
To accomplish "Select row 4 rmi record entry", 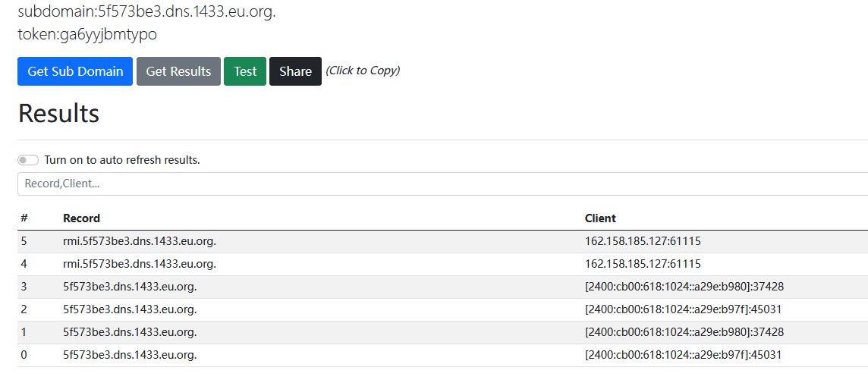I will (x=140, y=264).
